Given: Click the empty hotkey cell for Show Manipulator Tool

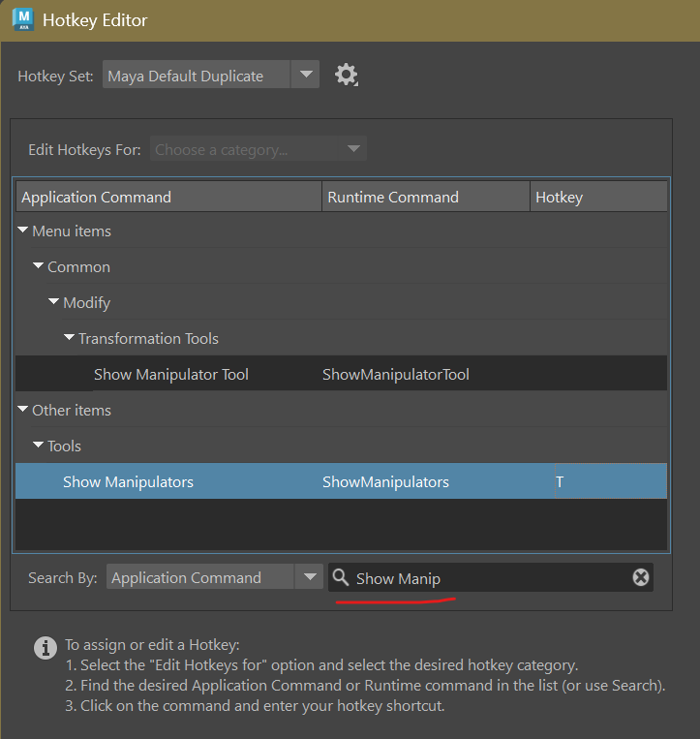Looking at the screenshot, I should (611, 374).
